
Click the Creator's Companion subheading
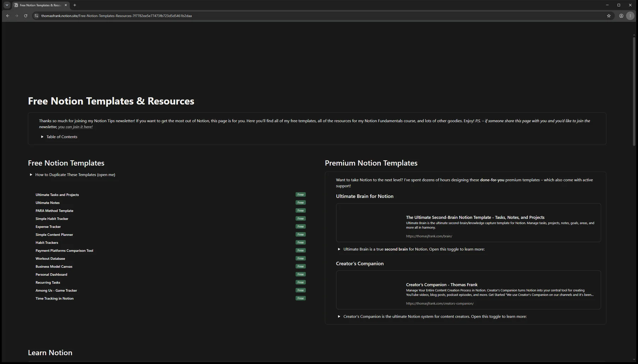click(x=360, y=264)
